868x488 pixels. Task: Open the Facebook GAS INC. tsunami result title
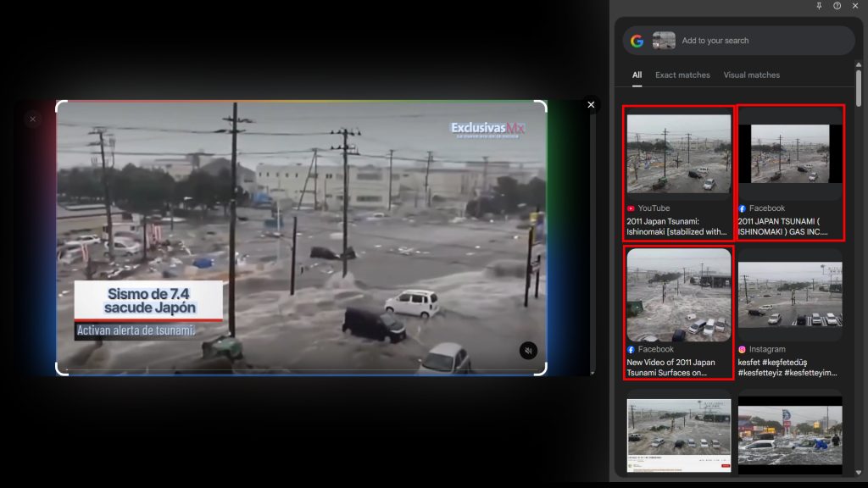click(x=788, y=225)
